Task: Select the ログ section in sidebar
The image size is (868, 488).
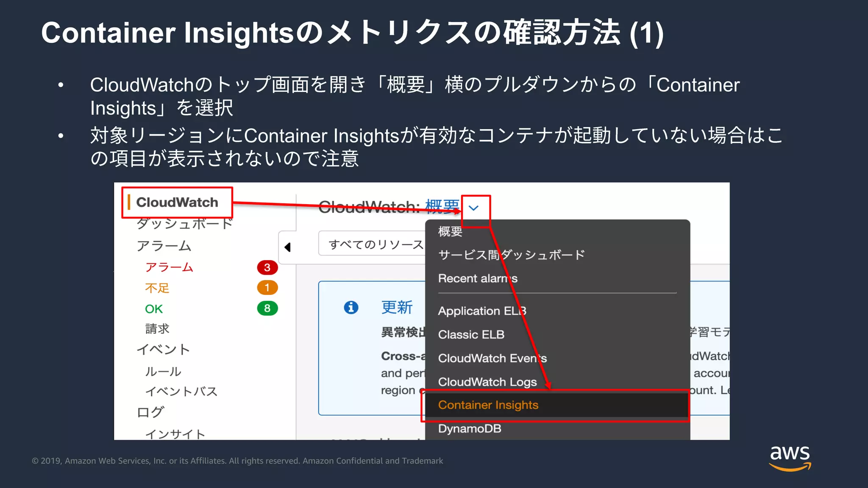Action: [150, 412]
